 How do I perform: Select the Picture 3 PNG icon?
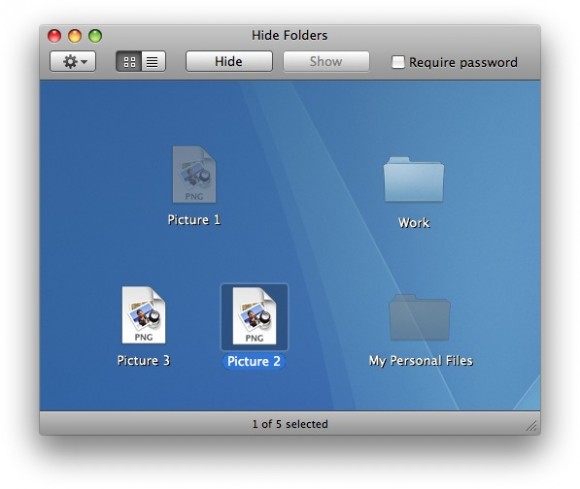[144, 315]
